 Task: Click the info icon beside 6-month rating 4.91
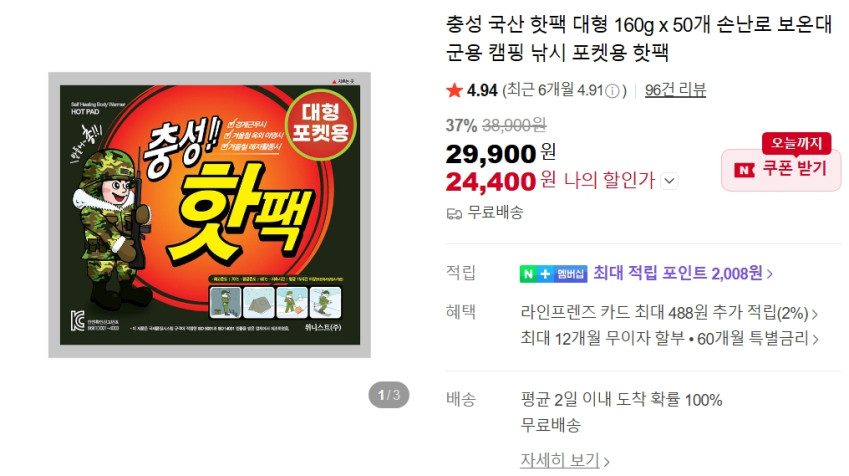click(x=612, y=91)
